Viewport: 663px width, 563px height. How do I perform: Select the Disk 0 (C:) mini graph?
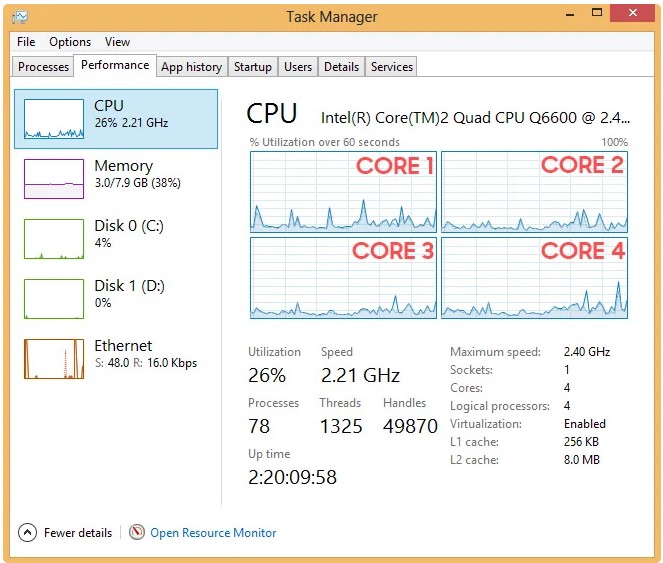(x=54, y=239)
